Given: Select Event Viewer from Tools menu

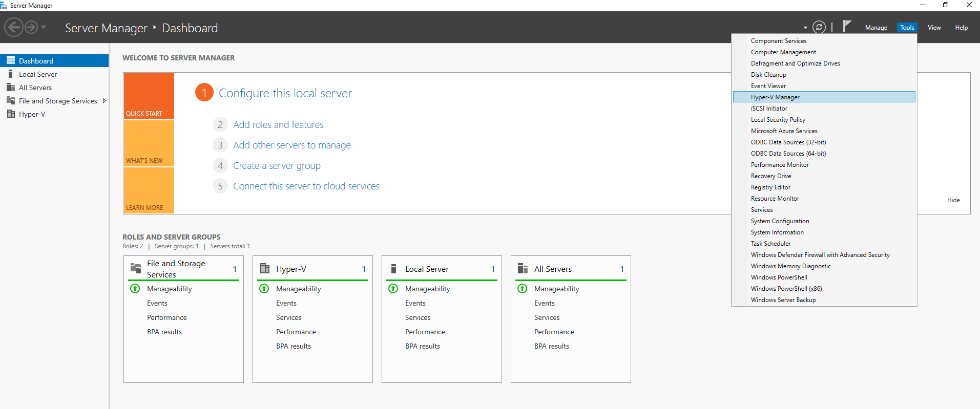Looking at the screenshot, I should pos(824,86).
